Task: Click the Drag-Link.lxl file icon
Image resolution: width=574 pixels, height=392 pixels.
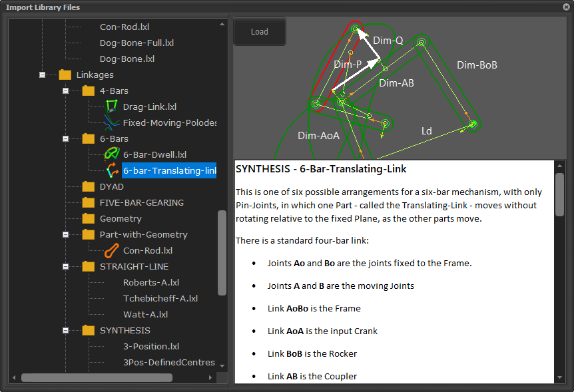Action: pos(111,106)
